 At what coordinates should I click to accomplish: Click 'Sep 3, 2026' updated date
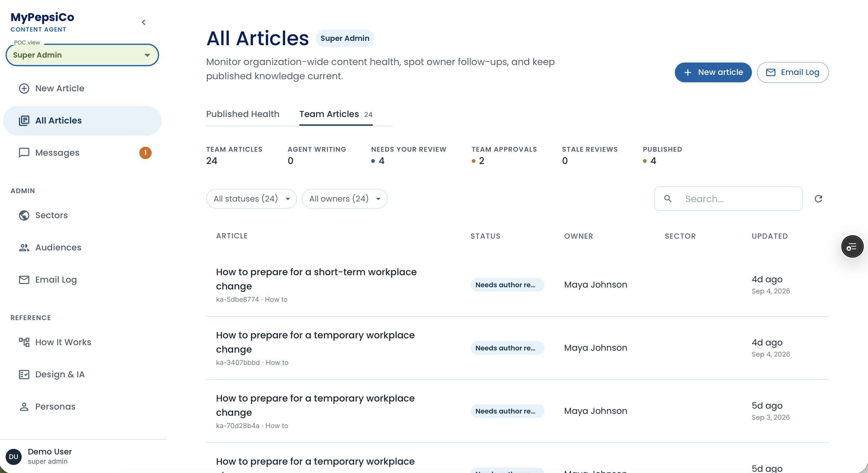[770, 417]
